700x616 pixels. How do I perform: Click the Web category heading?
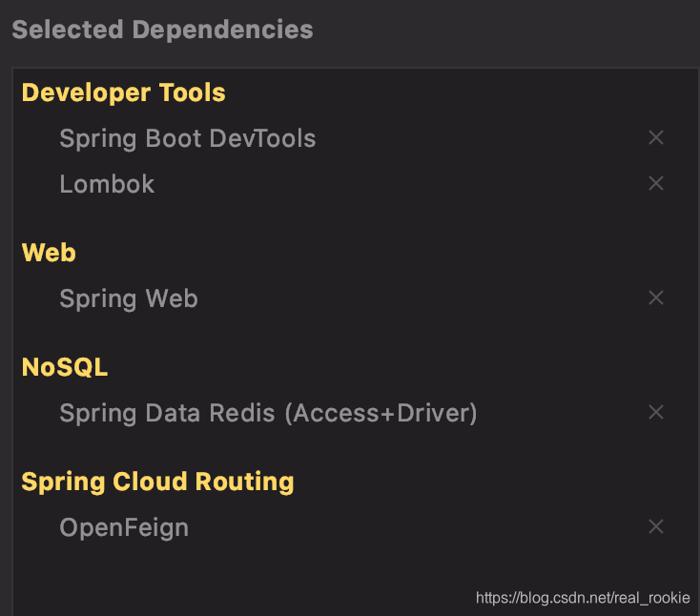49,252
